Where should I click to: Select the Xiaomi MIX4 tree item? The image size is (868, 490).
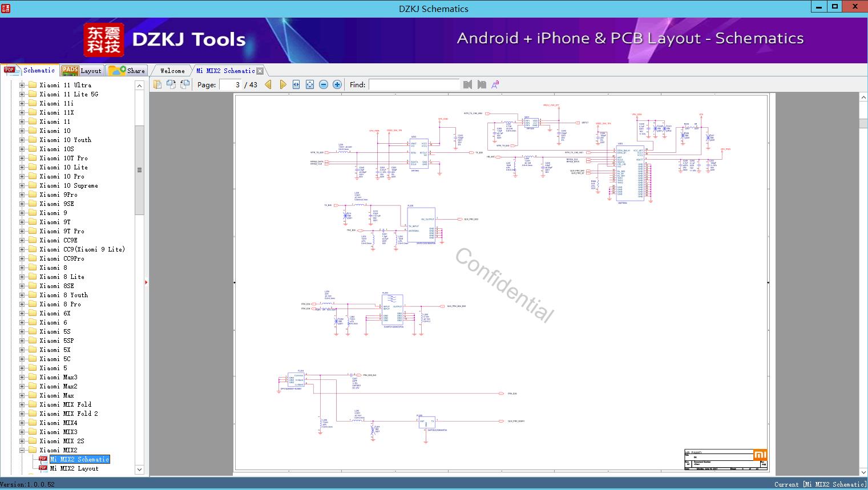click(58, 423)
